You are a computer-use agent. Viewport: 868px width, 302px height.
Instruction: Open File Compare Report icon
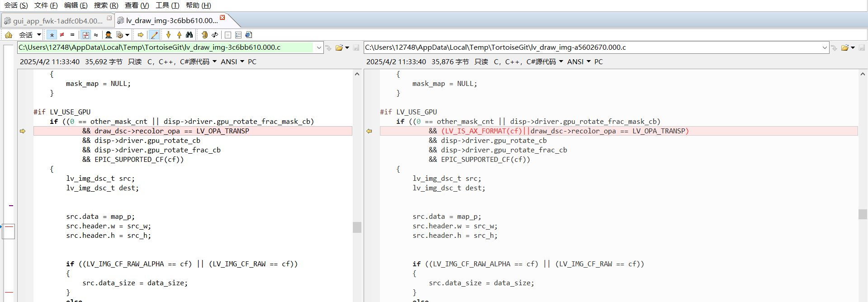coord(249,35)
